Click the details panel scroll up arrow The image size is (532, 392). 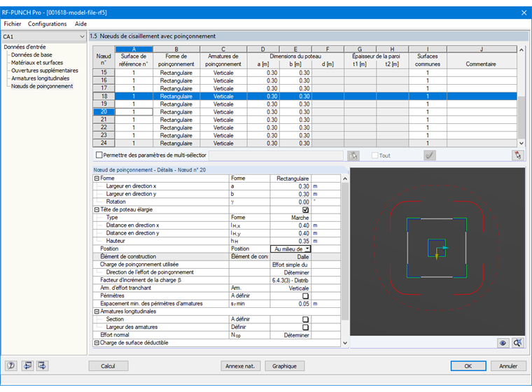click(345, 178)
